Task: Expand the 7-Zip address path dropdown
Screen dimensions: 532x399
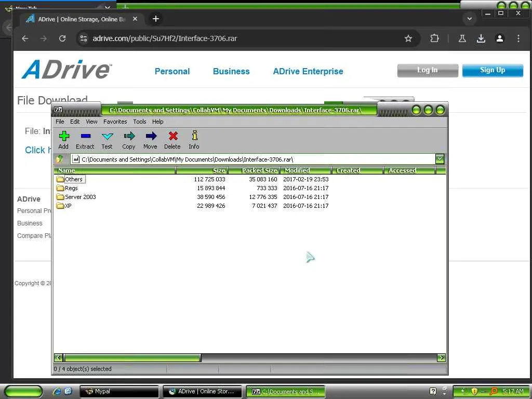Action: pyautogui.click(x=440, y=159)
